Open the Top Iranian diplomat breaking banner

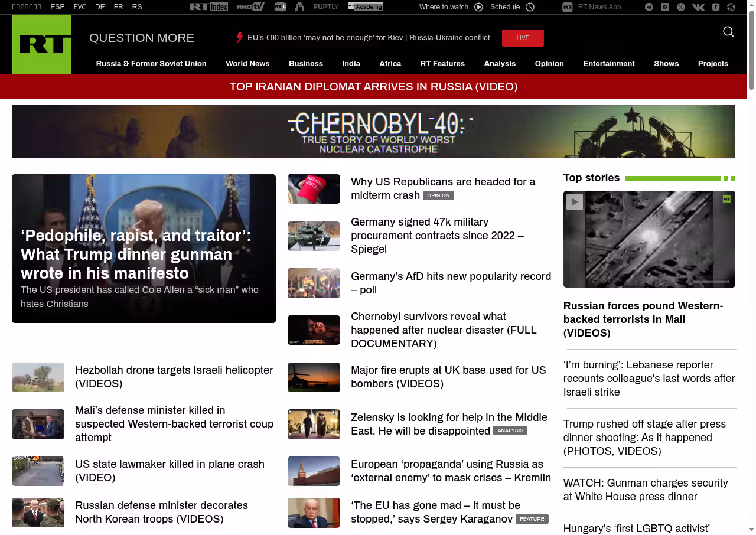coord(373,87)
